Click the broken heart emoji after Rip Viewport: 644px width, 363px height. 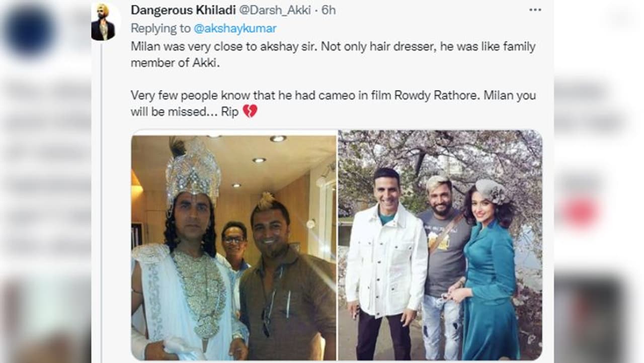pyautogui.click(x=250, y=111)
